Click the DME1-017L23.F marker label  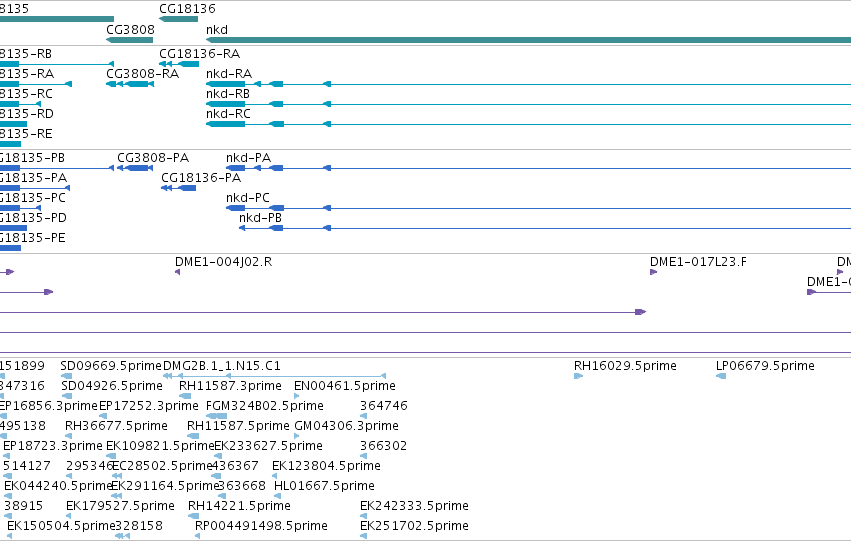[698, 262]
